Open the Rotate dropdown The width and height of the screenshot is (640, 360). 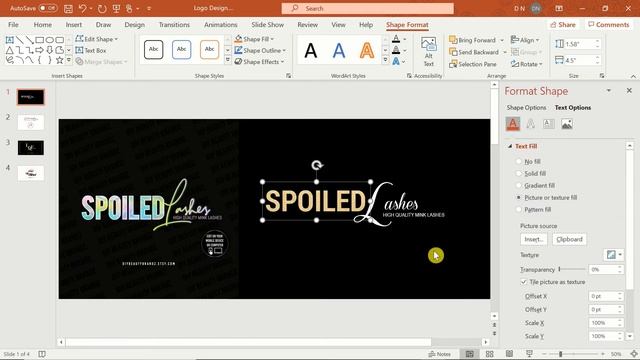pyautogui.click(x=527, y=64)
